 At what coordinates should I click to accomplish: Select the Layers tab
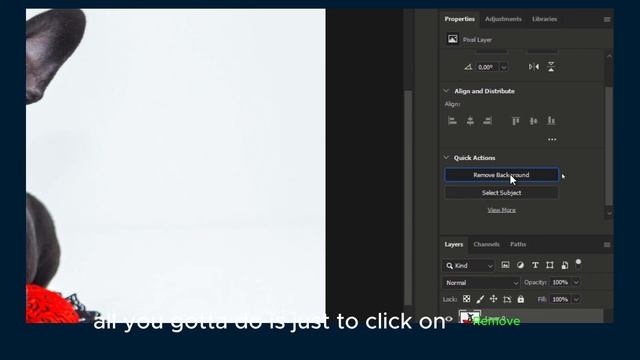[x=453, y=244]
